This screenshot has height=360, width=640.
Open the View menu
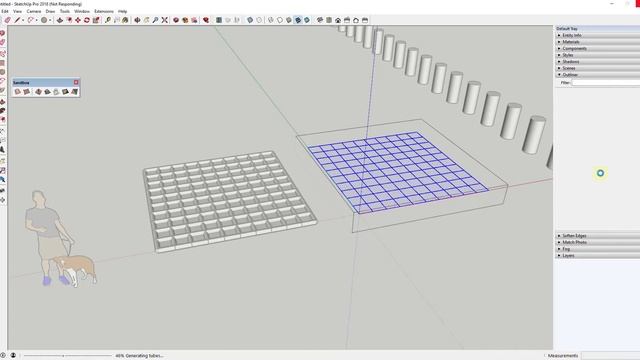[18, 11]
